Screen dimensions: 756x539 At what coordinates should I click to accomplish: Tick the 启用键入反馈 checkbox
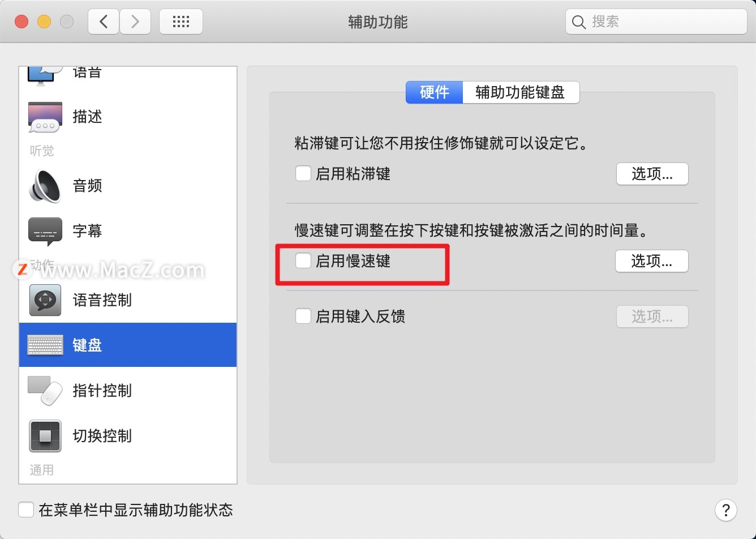click(303, 316)
